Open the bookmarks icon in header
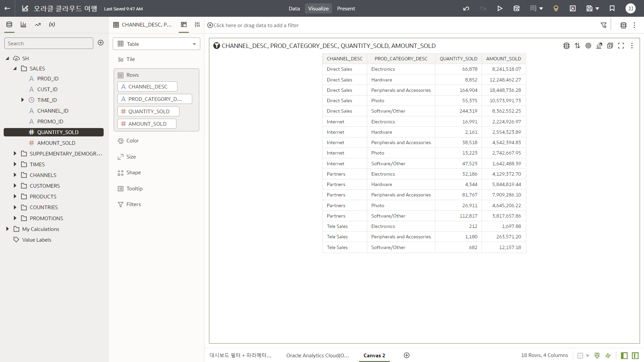 [x=612, y=8]
